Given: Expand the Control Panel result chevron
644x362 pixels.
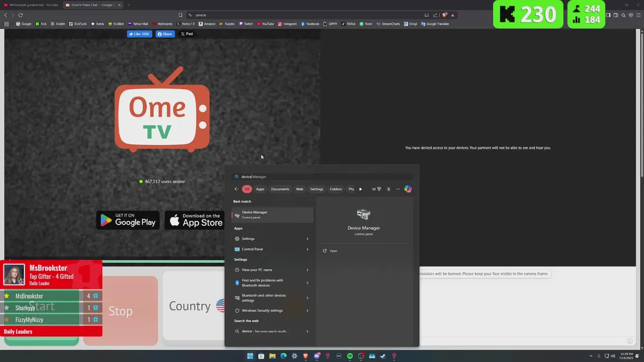Looking at the screenshot, I should [x=307, y=249].
